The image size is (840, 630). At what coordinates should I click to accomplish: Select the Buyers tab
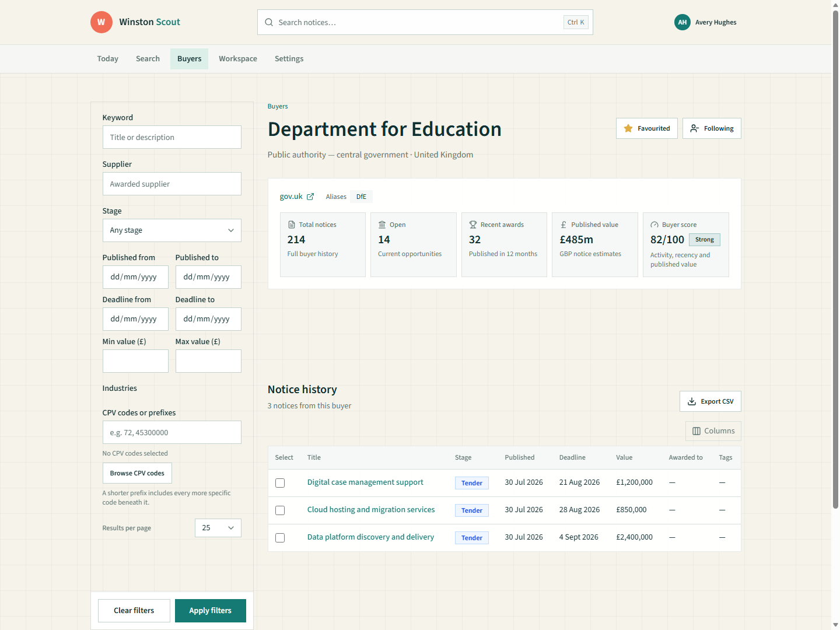click(190, 59)
